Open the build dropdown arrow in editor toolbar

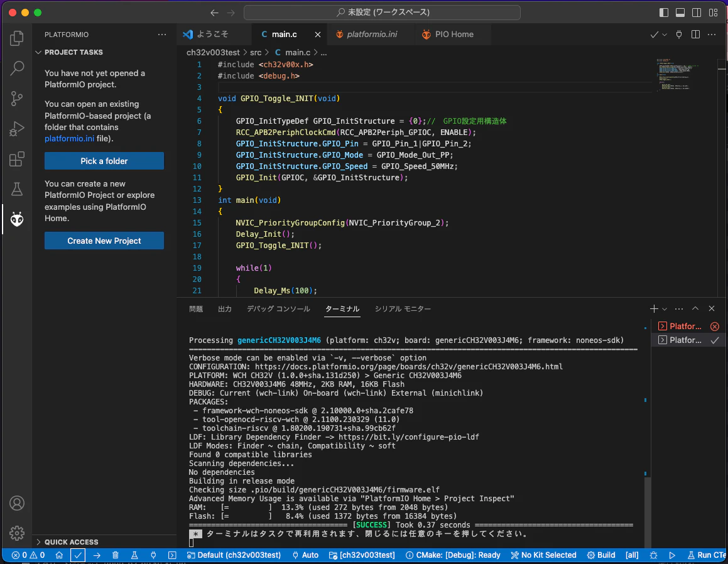pyautogui.click(x=665, y=35)
